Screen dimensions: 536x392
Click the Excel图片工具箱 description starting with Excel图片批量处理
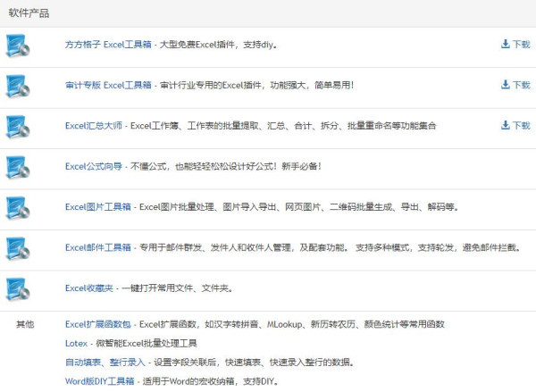[298, 207]
